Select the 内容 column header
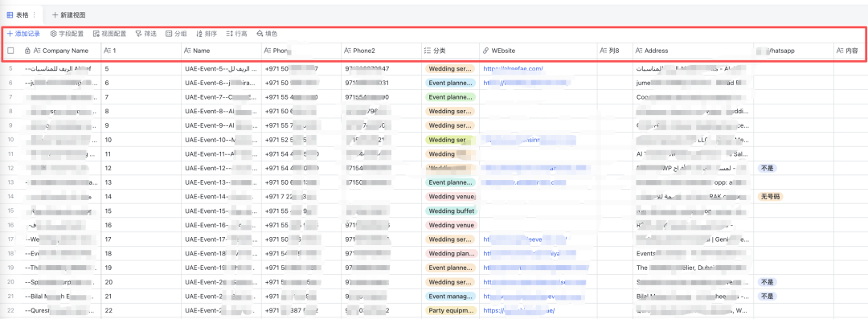Viewport: 868px width, 319px height. 850,51
